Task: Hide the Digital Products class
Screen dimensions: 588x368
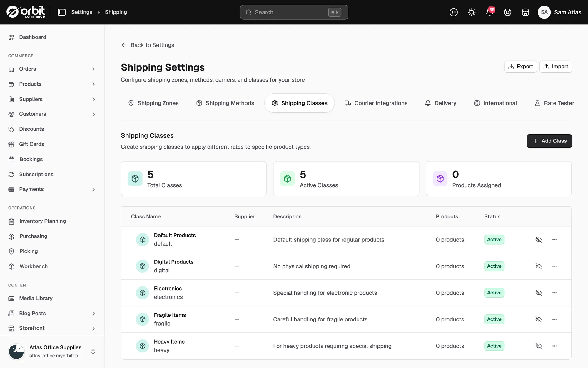Action: click(x=538, y=266)
